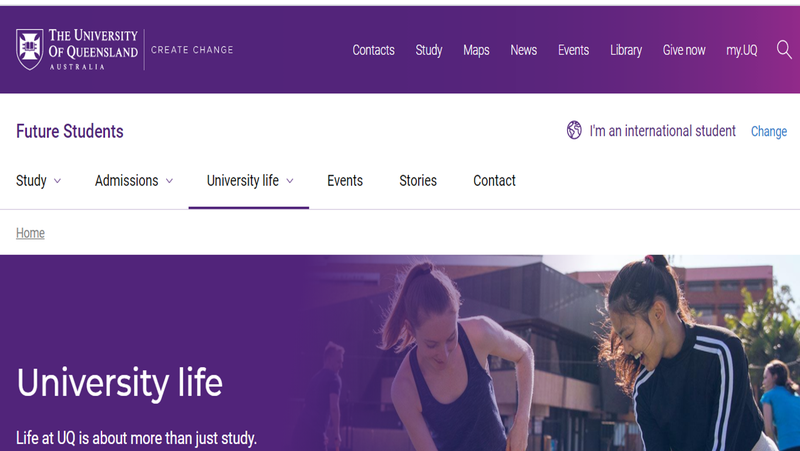Open the search magnifier icon
Image resolution: width=800 pixels, height=451 pixels.
[x=784, y=50]
